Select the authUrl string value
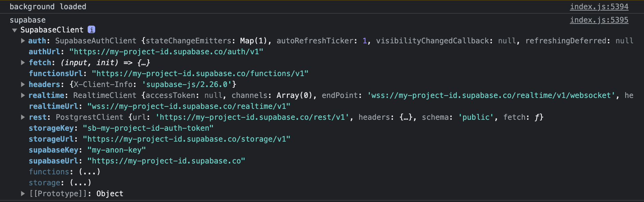The height and width of the screenshot is (202, 644). [166, 52]
